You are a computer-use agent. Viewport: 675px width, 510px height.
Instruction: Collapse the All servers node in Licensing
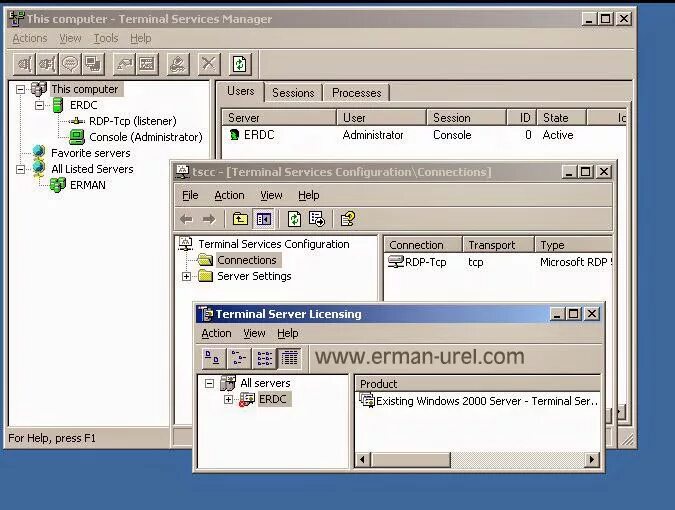209,383
